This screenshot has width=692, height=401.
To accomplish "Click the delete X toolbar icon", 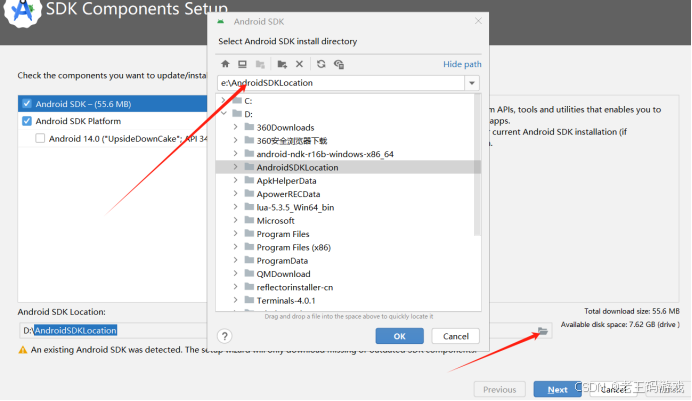I will coord(299,64).
